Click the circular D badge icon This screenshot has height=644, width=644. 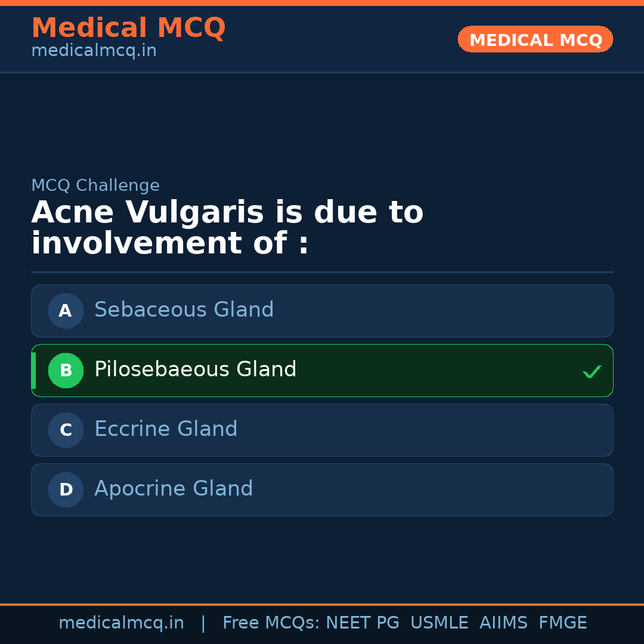click(66, 490)
